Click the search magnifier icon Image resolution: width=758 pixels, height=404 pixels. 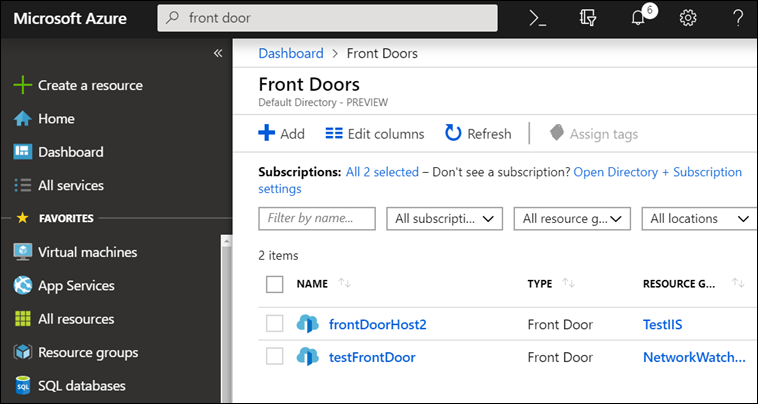172,18
